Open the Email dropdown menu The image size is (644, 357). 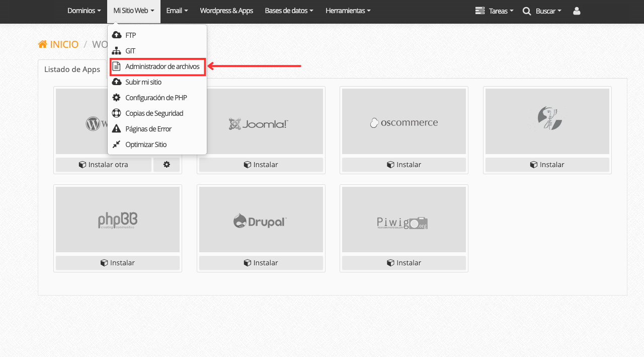pos(177,11)
